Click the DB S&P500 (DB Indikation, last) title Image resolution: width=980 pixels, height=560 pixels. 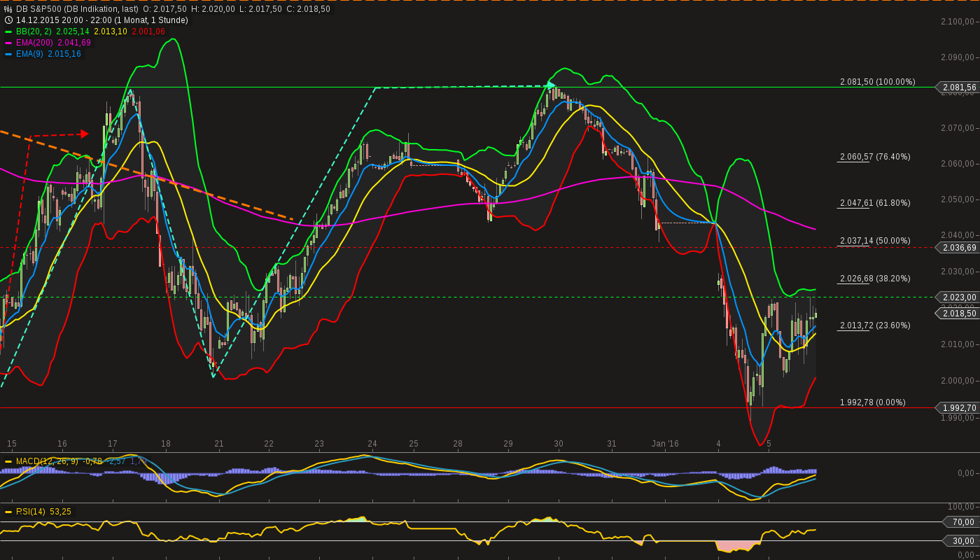click(77, 9)
